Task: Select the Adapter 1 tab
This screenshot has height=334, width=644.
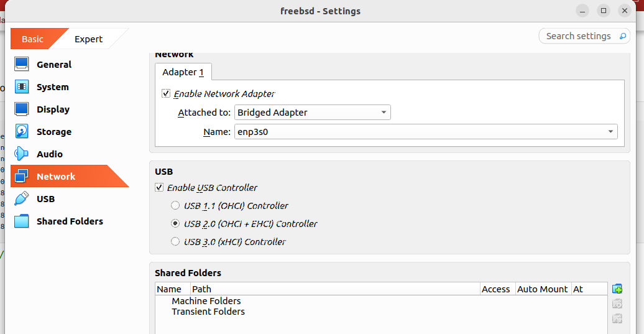Action: tap(183, 72)
